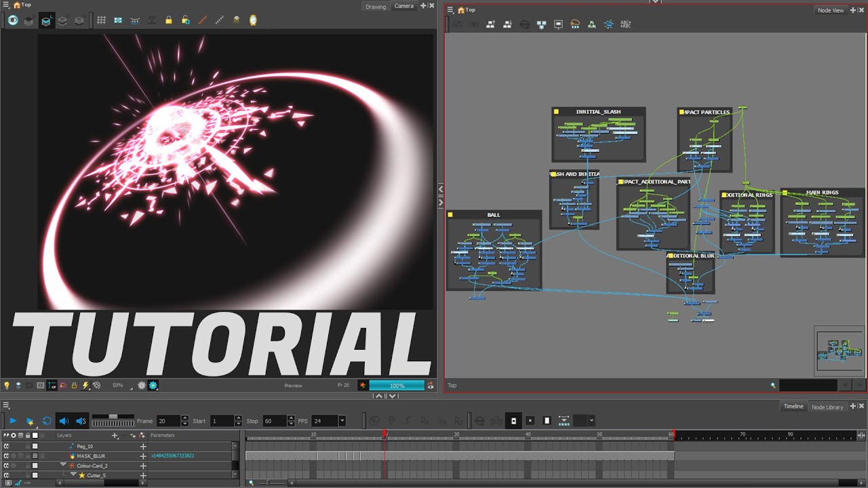Switch to the Drawing tab

pos(376,6)
